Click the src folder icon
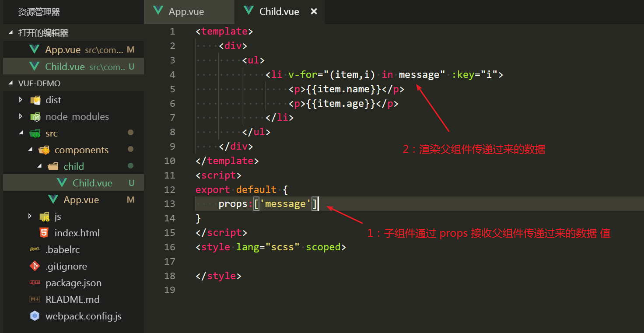 pyautogui.click(x=35, y=133)
